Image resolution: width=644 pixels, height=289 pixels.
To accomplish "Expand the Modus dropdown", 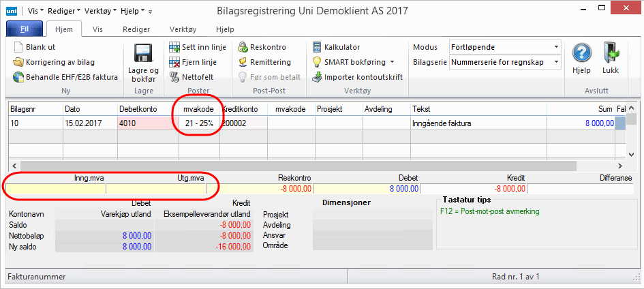I will click(556, 48).
